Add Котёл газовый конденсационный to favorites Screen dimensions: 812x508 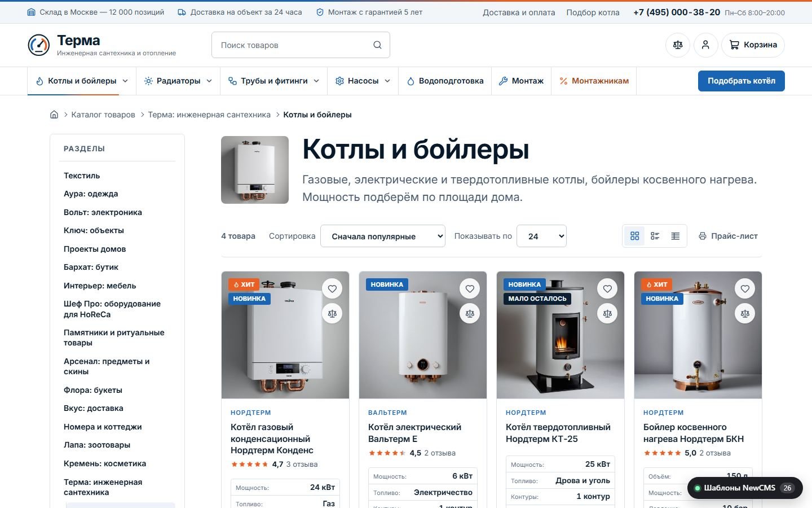pos(332,289)
